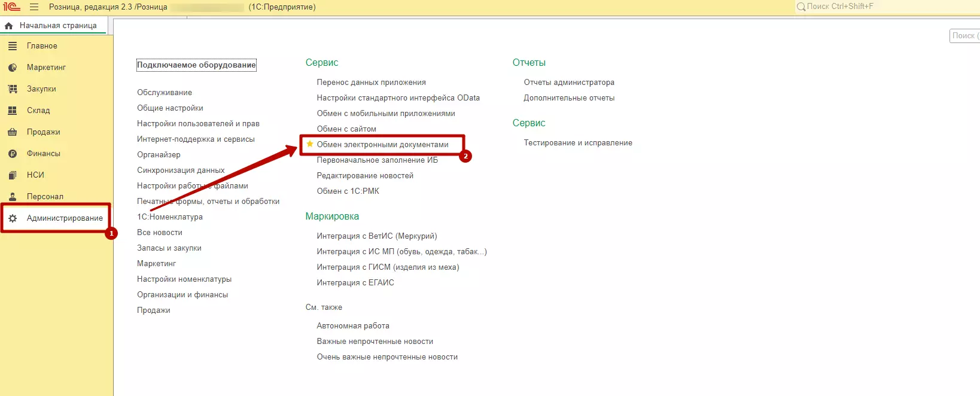980x396 pixels.
Task: Open Обмен с мобильными приложениями
Action: click(x=386, y=114)
